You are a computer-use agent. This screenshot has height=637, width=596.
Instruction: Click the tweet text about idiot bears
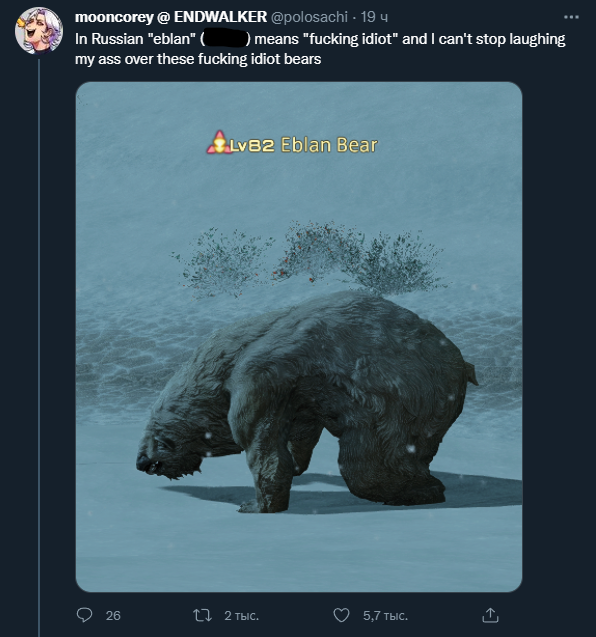tap(320, 49)
